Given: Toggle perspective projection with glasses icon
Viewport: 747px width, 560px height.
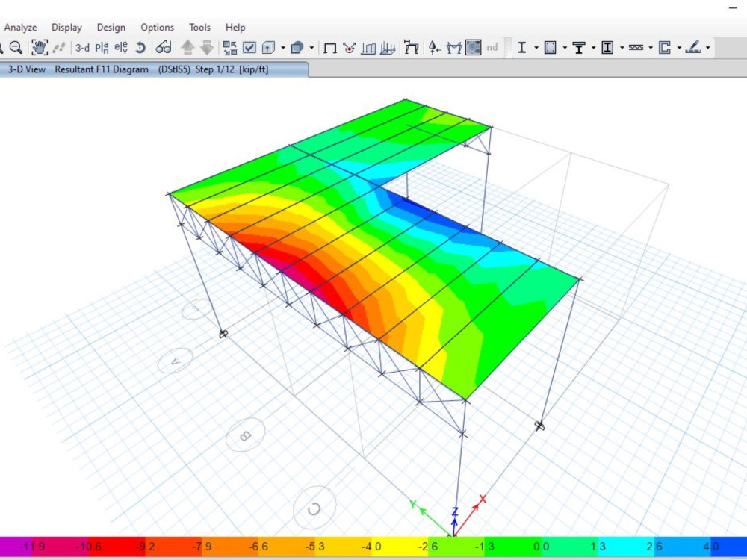Looking at the screenshot, I should 162,47.
